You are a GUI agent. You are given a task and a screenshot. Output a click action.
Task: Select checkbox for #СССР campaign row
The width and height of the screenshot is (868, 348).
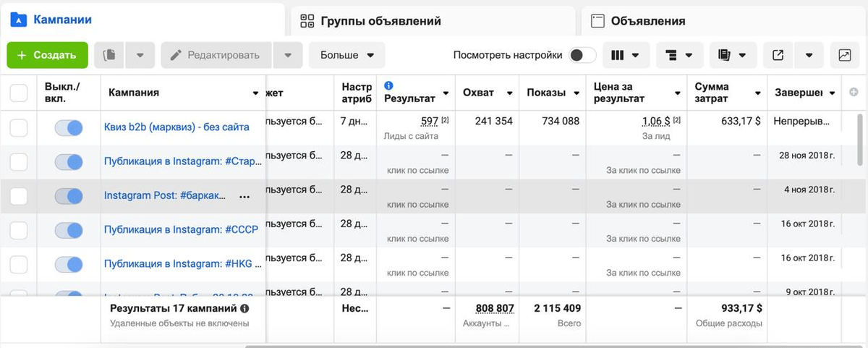(x=18, y=230)
